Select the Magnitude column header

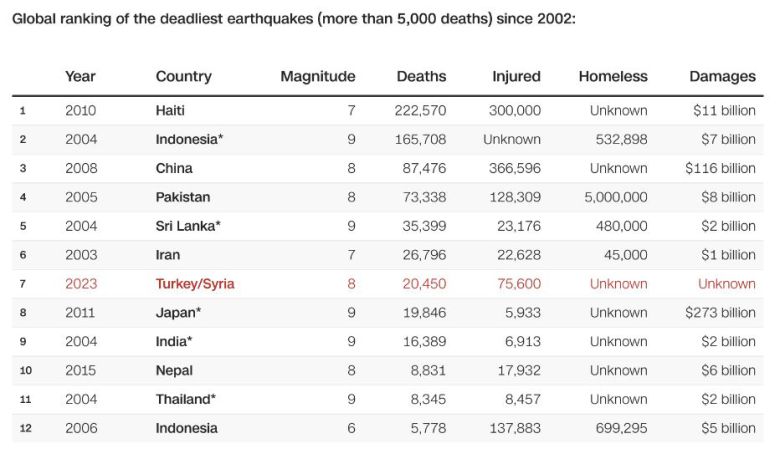[x=317, y=76]
